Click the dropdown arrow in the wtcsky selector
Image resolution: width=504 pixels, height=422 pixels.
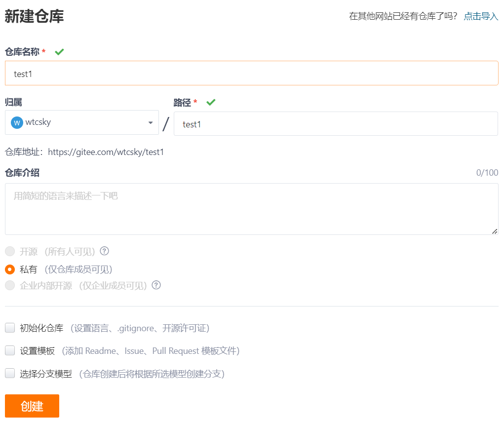coord(150,122)
